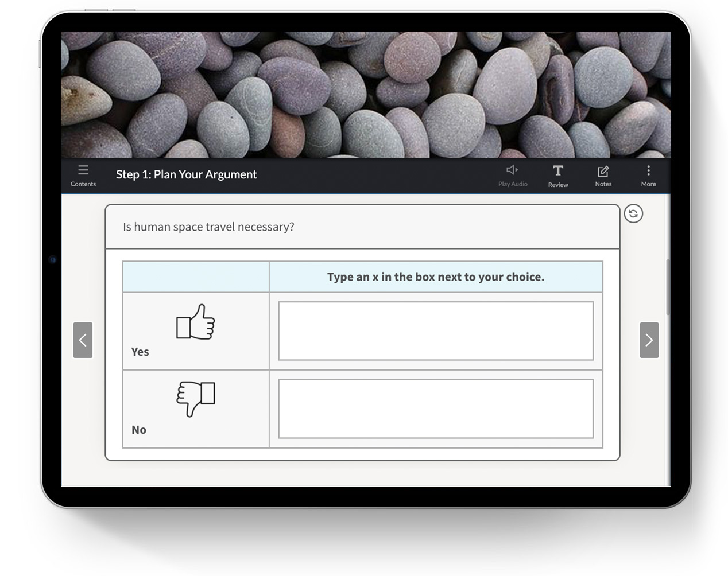Image resolution: width=728 pixels, height=576 pixels.
Task: Click the 'No' label
Action: click(x=139, y=430)
